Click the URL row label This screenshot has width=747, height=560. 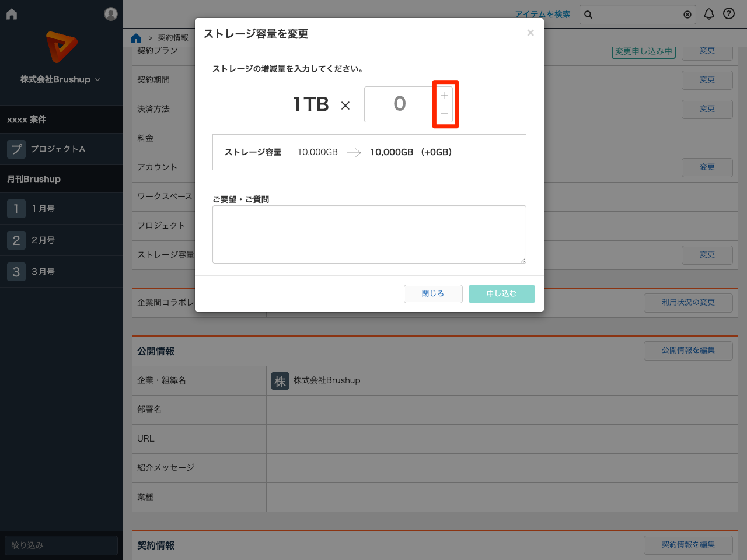146,439
